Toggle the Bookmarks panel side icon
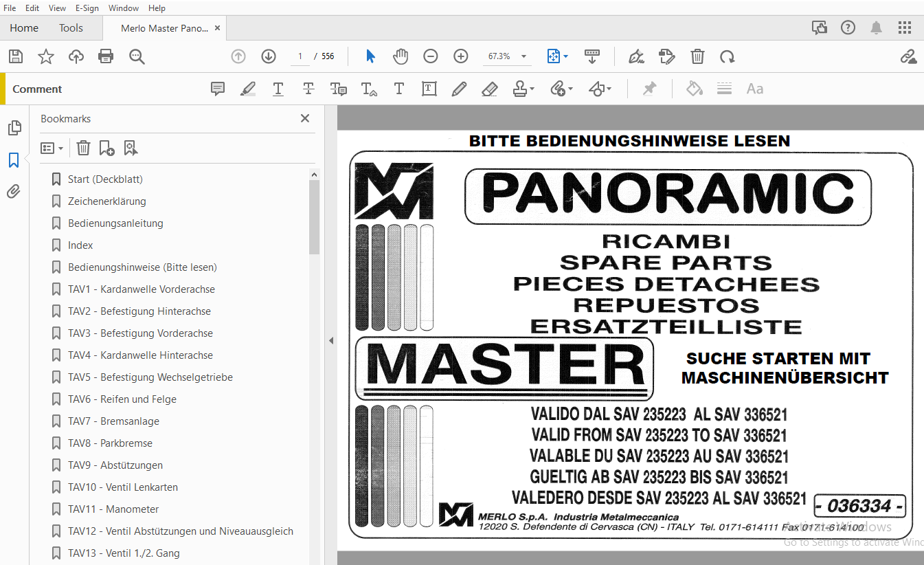Viewport: 924px width, 565px height. pos(14,160)
